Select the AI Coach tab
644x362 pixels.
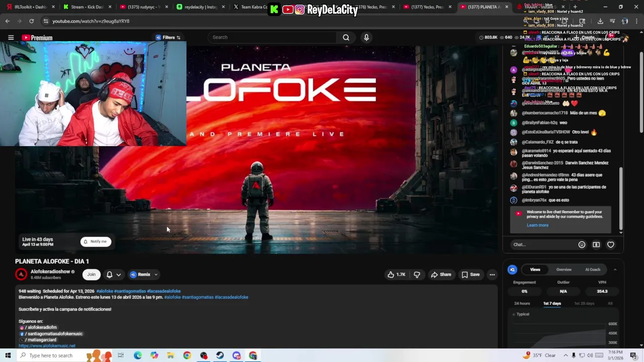click(592, 269)
